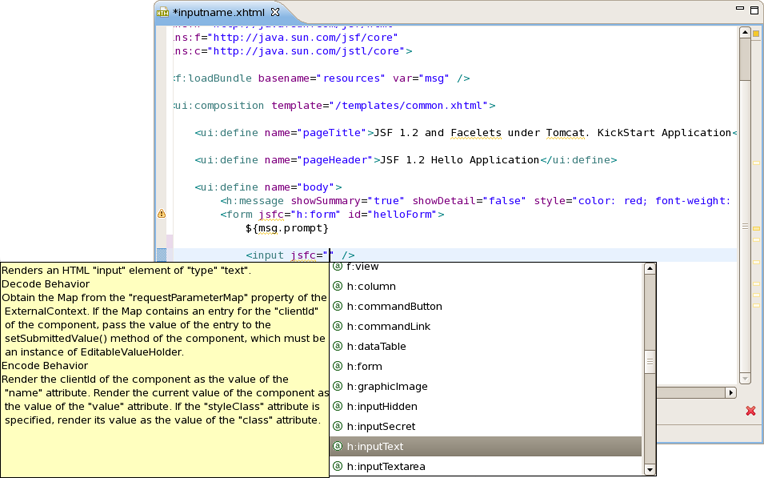This screenshot has width=764, height=478.
Task: Click the blue current-line marker in the gutter
Action: click(x=161, y=255)
